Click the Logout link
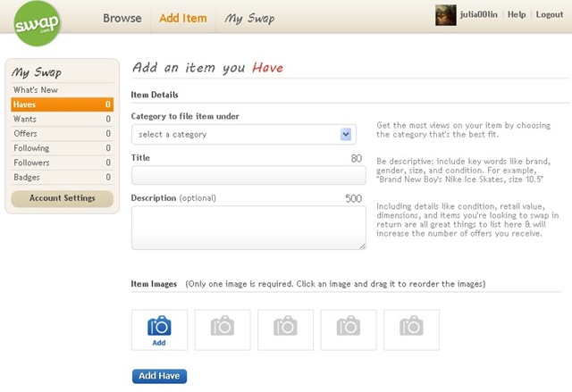 click(550, 14)
